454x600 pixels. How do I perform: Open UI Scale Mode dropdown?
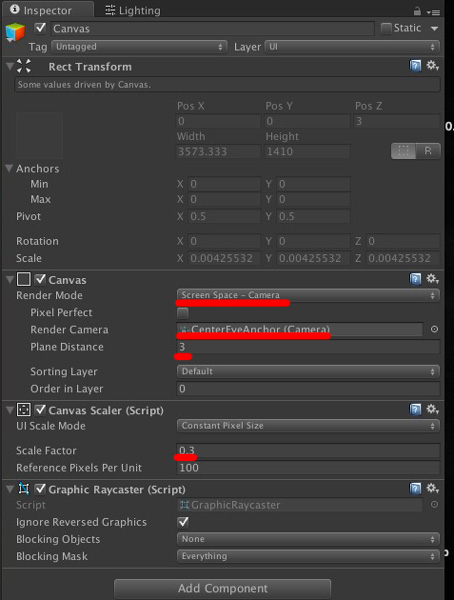pyautogui.click(x=308, y=426)
